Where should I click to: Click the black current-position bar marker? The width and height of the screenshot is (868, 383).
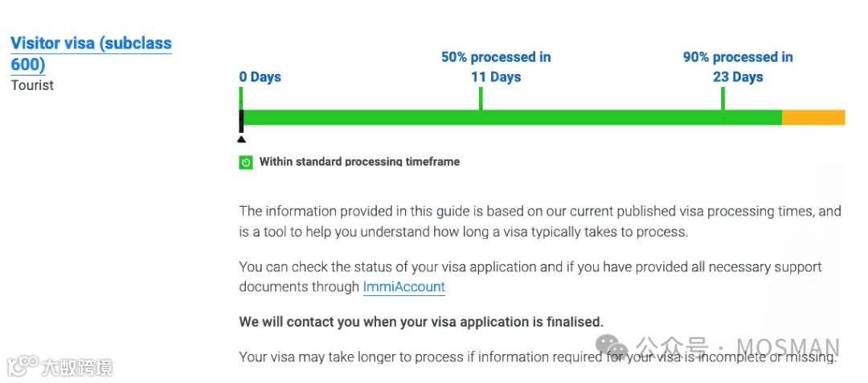[x=241, y=121]
